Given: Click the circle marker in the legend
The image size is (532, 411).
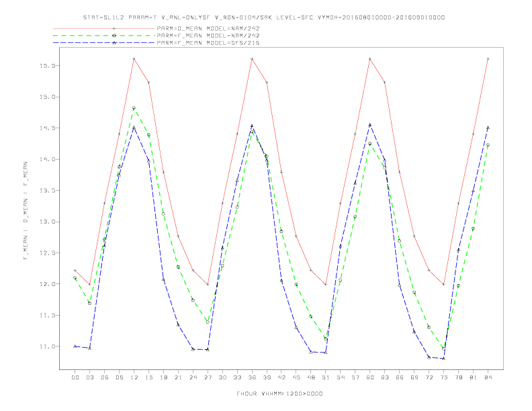Looking at the screenshot, I should point(114,36).
